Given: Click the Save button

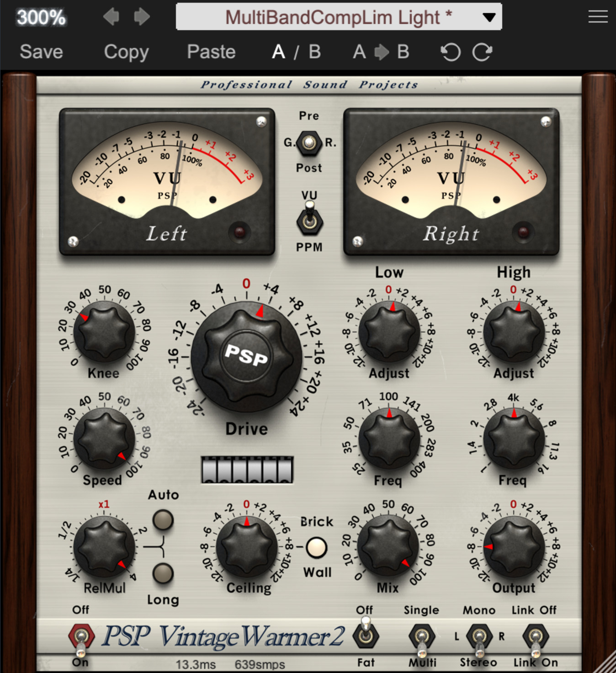Looking at the screenshot, I should pyautogui.click(x=41, y=52).
